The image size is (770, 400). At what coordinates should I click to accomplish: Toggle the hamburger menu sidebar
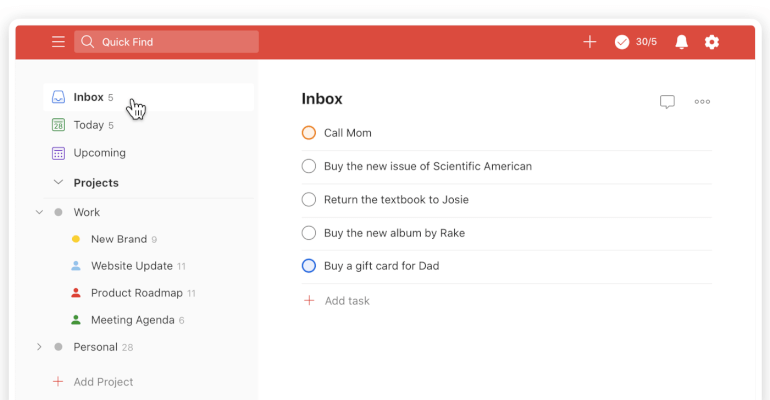pyautogui.click(x=58, y=42)
